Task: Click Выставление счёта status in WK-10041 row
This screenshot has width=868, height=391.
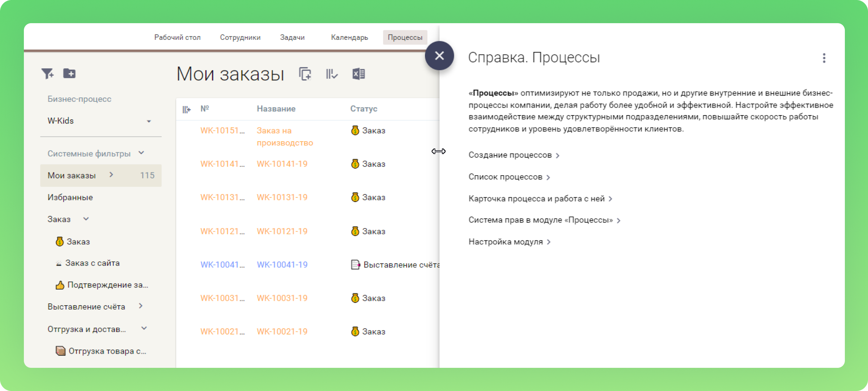Action: click(x=401, y=265)
